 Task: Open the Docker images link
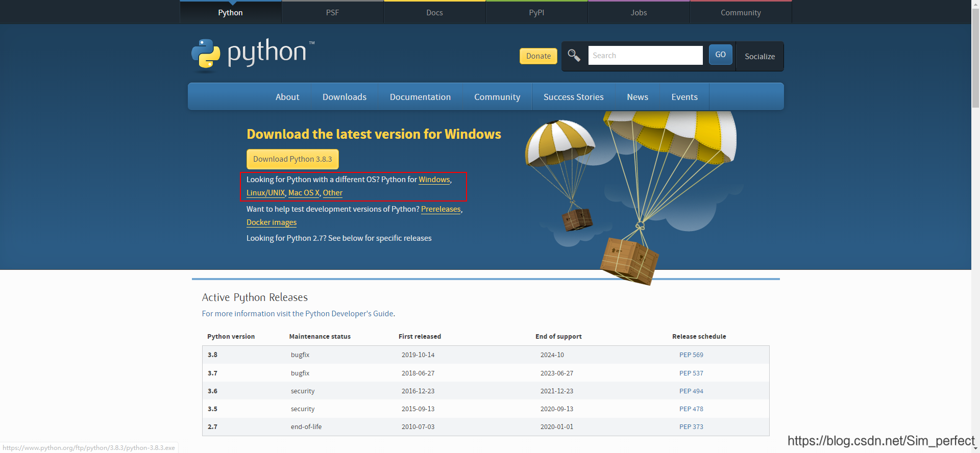tap(272, 222)
